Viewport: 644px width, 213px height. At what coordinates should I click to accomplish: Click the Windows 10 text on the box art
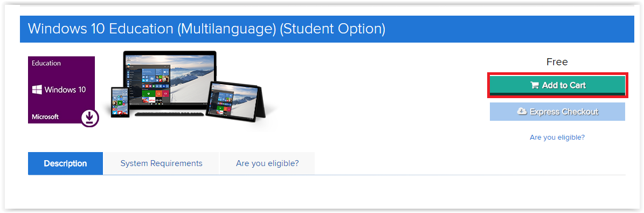point(65,90)
